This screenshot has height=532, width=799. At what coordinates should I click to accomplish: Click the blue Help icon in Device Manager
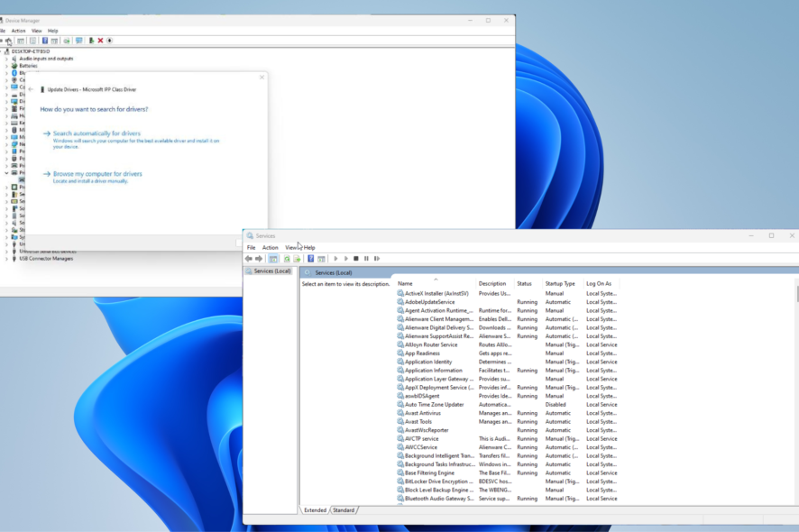tap(45, 41)
